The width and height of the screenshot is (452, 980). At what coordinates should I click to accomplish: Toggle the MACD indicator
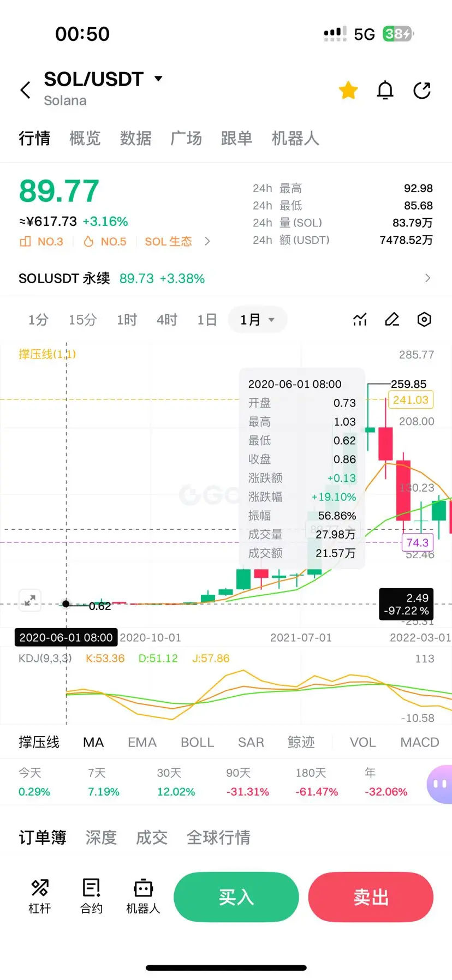pos(420,742)
